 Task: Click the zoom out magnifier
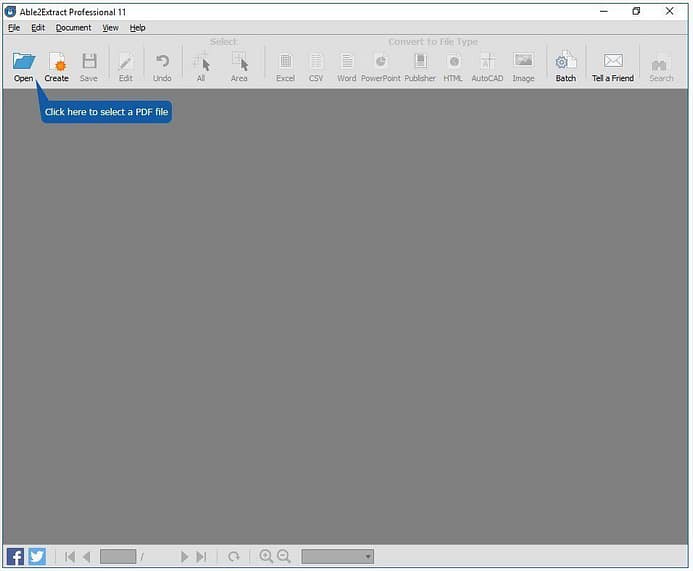tap(284, 556)
